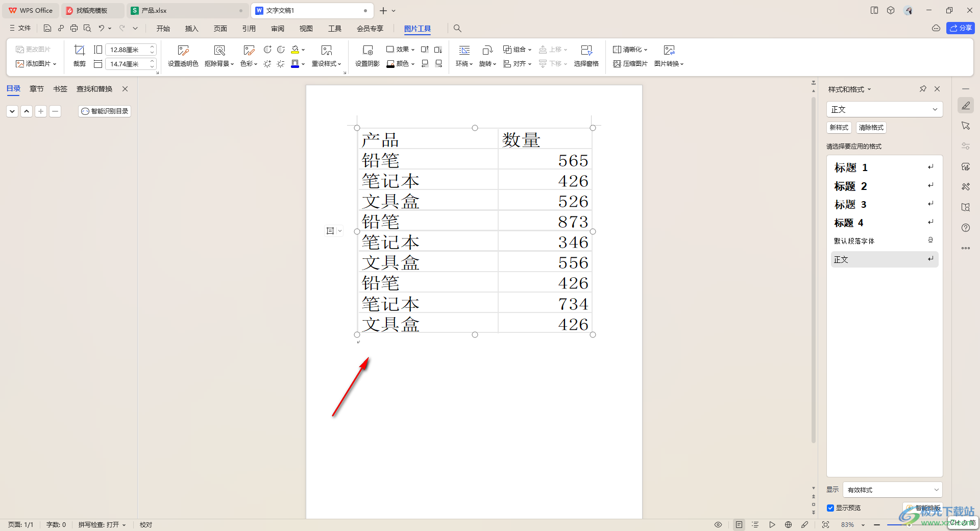The image size is (980, 531).
Task: Expand the Align (对齐) dropdown
Action: [x=518, y=64]
